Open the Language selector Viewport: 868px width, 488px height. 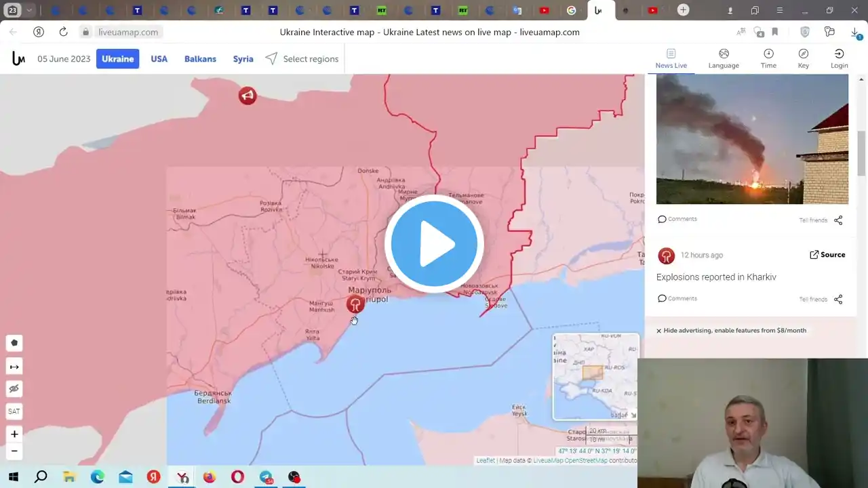724,59
